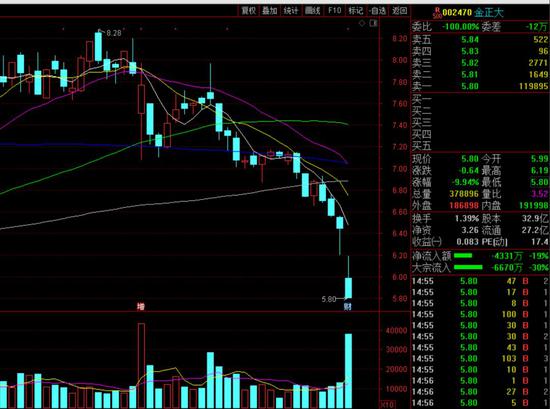The width and height of the screenshot is (550, 409).
Task: Click the last cyan volume bar
Action: click(x=348, y=370)
